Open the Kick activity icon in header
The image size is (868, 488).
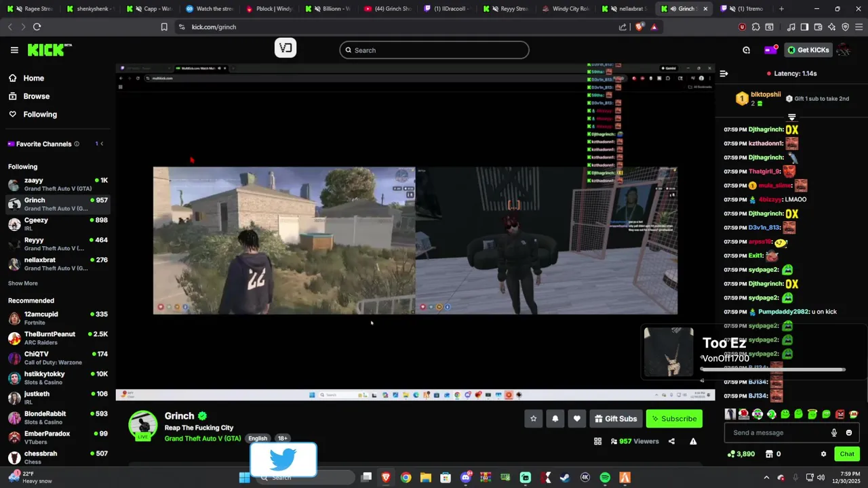click(746, 50)
